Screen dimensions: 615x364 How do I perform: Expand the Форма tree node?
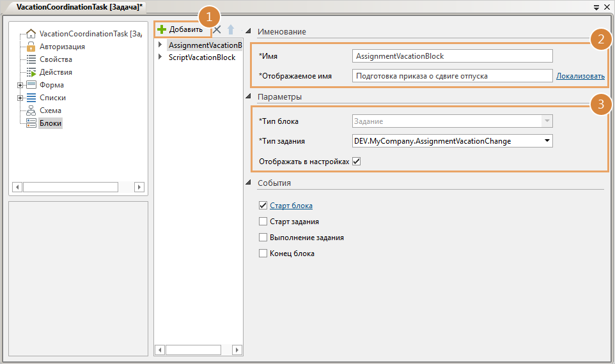pos(20,85)
